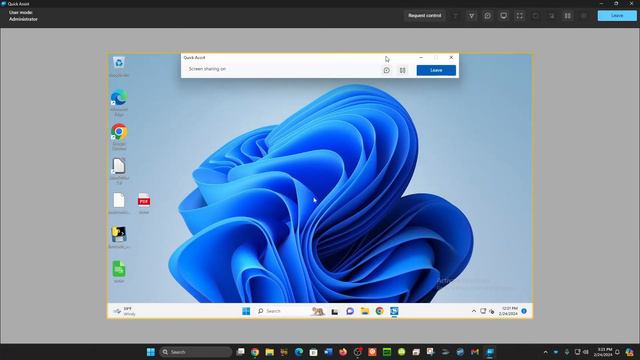The height and width of the screenshot is (360, 640).
Task: Open Chrome on the remote taskbar
Action: point(380,311)
